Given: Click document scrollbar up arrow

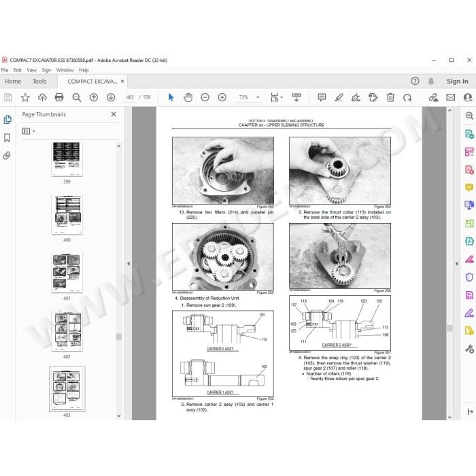Looking at the screenshot, I should tap(449, 111).
